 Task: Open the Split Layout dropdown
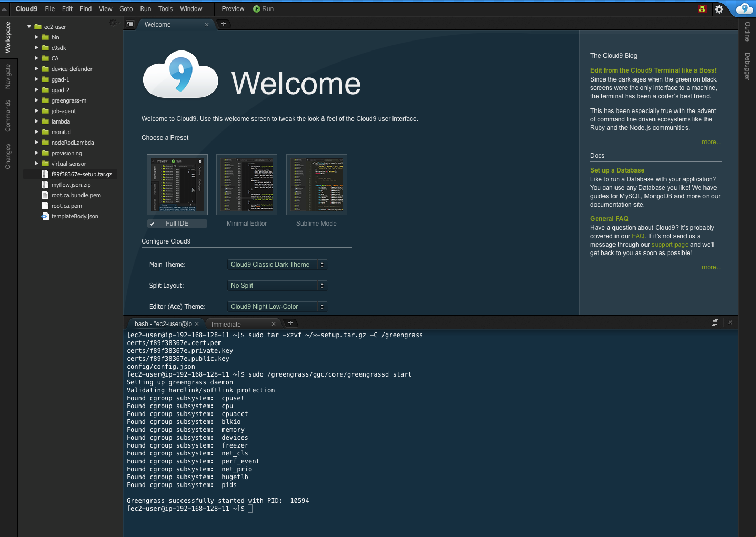[x=277, y=286]
